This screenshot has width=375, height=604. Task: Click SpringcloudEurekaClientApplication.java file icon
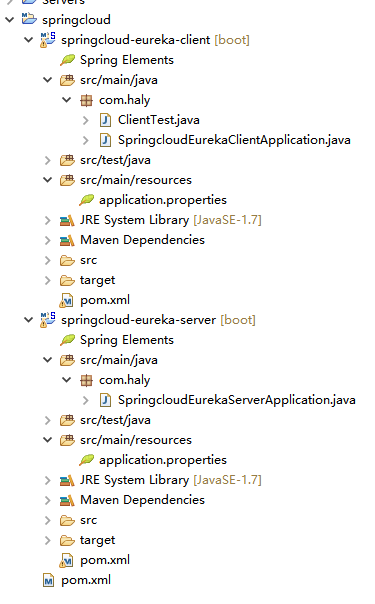click(105, 140)
